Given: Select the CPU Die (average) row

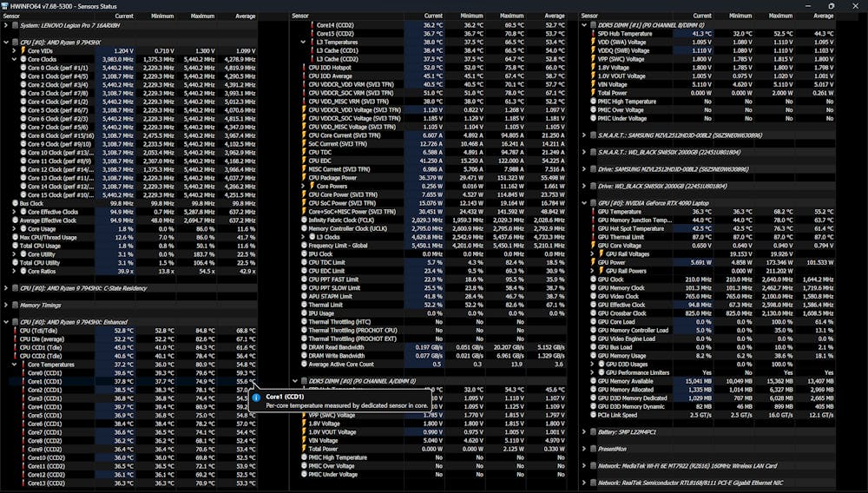Looking at the screenshot, I should pos(129,339).
